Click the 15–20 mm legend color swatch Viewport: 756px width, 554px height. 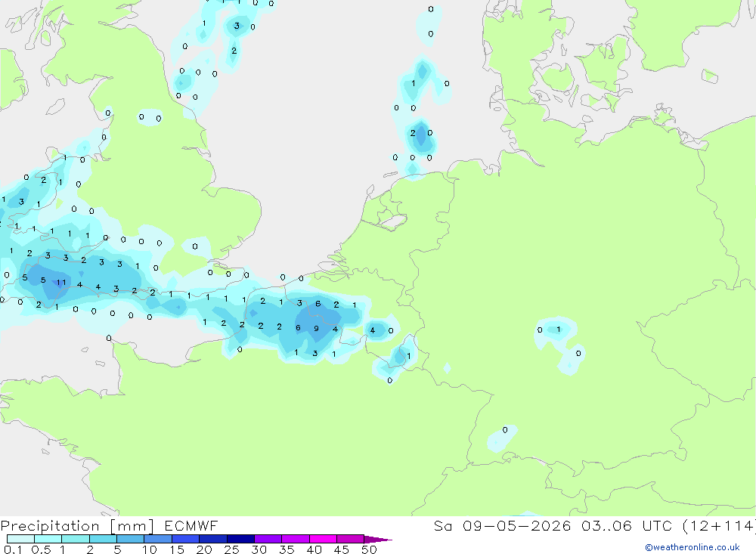[x=186, y=539]
